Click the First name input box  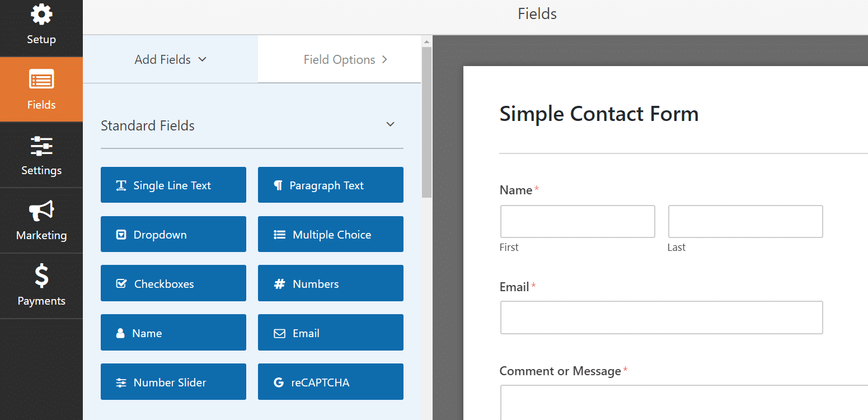[578, 221]
